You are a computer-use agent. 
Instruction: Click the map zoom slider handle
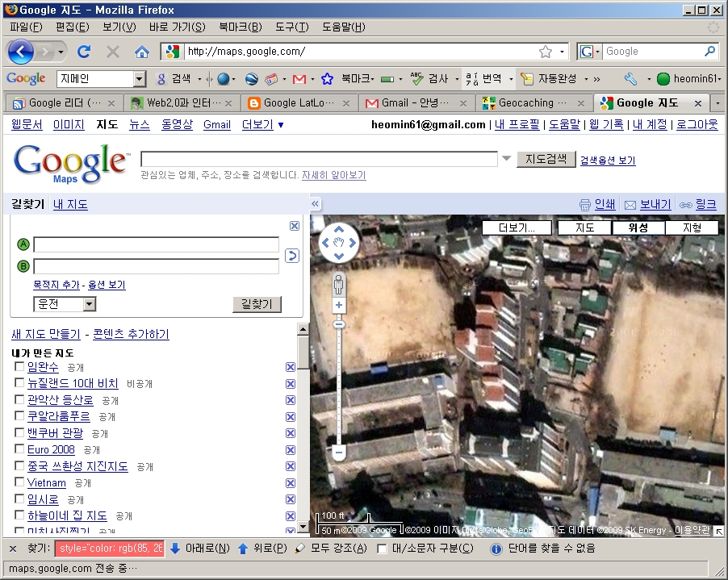[339, 324]
